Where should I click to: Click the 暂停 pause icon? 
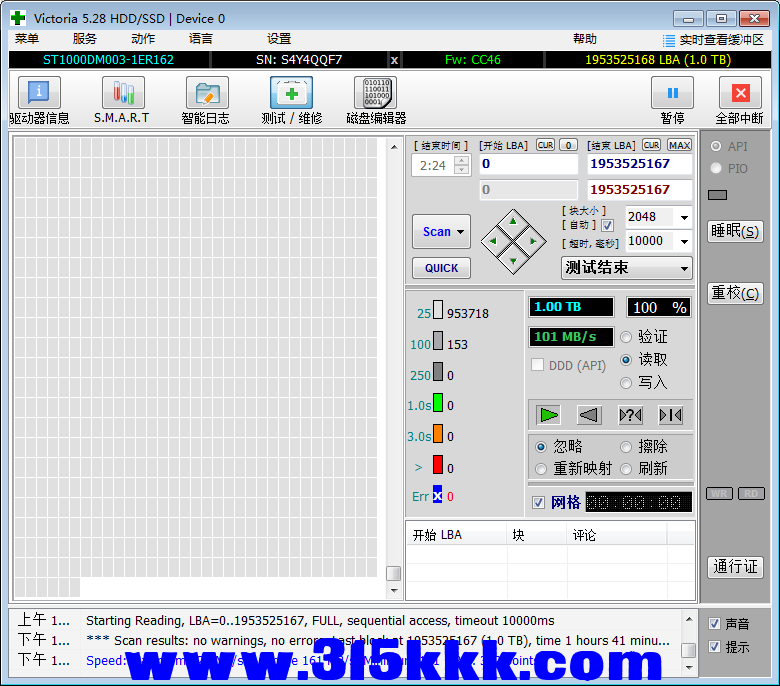click(x=672, y=93)
